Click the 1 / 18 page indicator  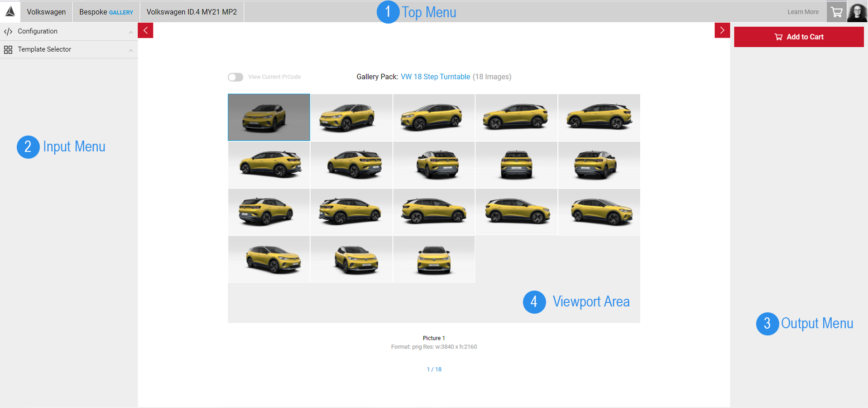pyautogui.click(x=434, y=369)
